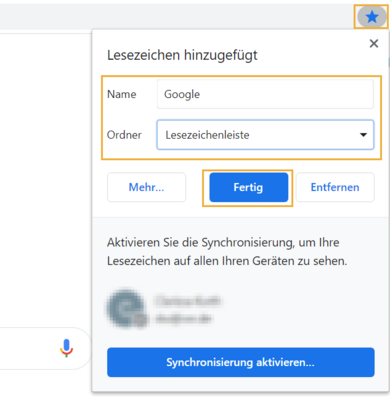
Task: Click the blue bookmark star icon
Action: pyautogui.click(x=371, y=17)
